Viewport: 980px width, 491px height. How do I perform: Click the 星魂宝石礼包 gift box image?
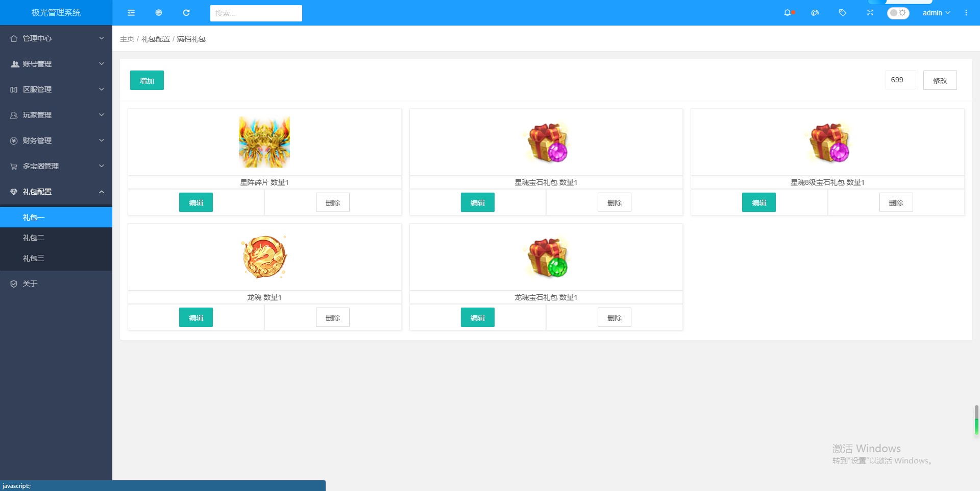pos(546,142)
